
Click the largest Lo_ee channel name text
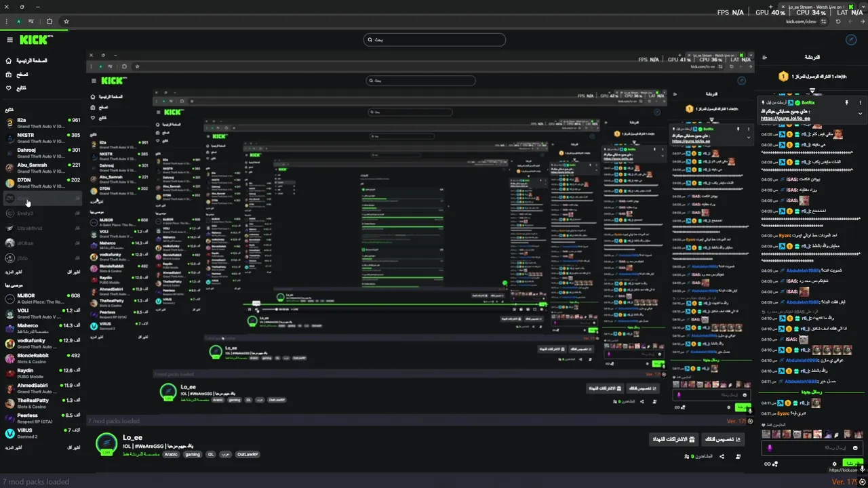[132, 438]
